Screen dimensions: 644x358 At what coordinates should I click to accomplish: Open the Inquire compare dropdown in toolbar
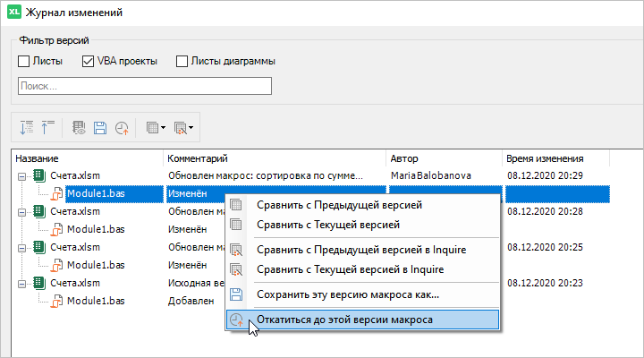[184, 128]
